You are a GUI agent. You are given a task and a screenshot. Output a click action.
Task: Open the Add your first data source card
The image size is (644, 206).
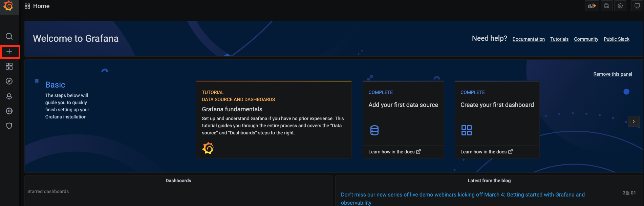point(403,119)
